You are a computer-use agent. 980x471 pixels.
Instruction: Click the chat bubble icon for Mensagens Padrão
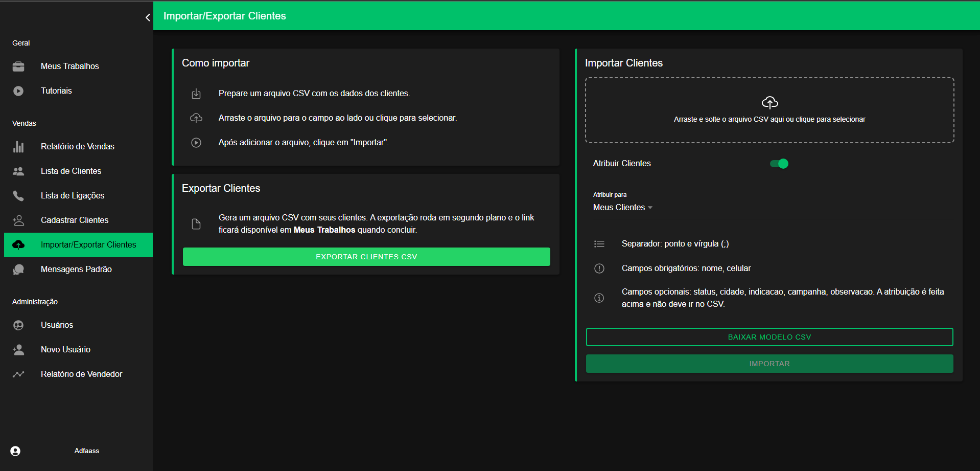(18, 270)
